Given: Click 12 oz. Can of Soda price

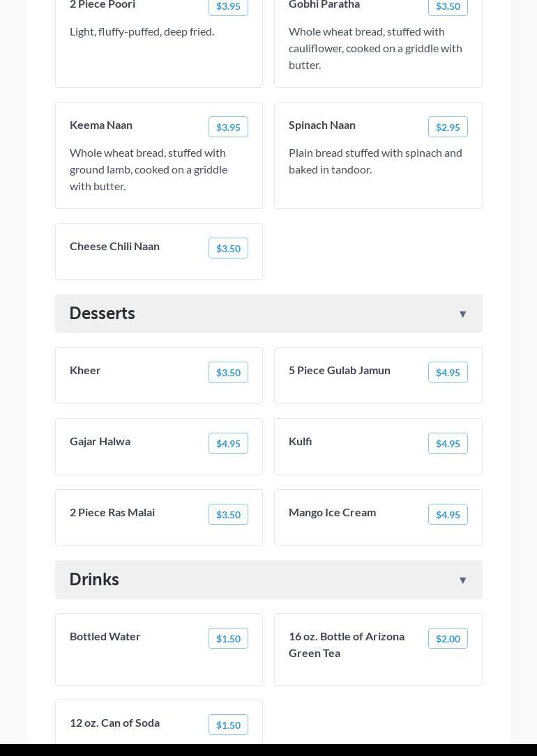Looking at the screenshot, I should 228,725.
